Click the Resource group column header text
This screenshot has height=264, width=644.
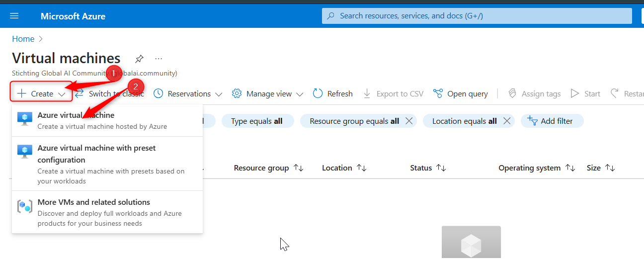tap(261, 168)
